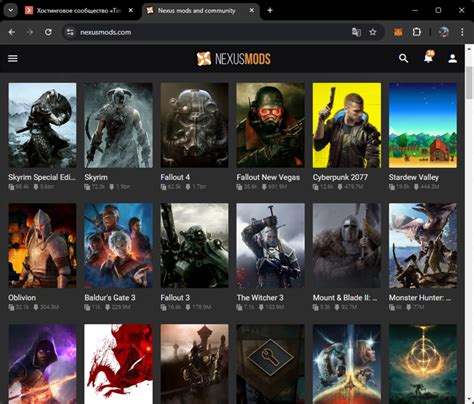
Task: Open the wrench icon game tile
Action: [270, 364]
